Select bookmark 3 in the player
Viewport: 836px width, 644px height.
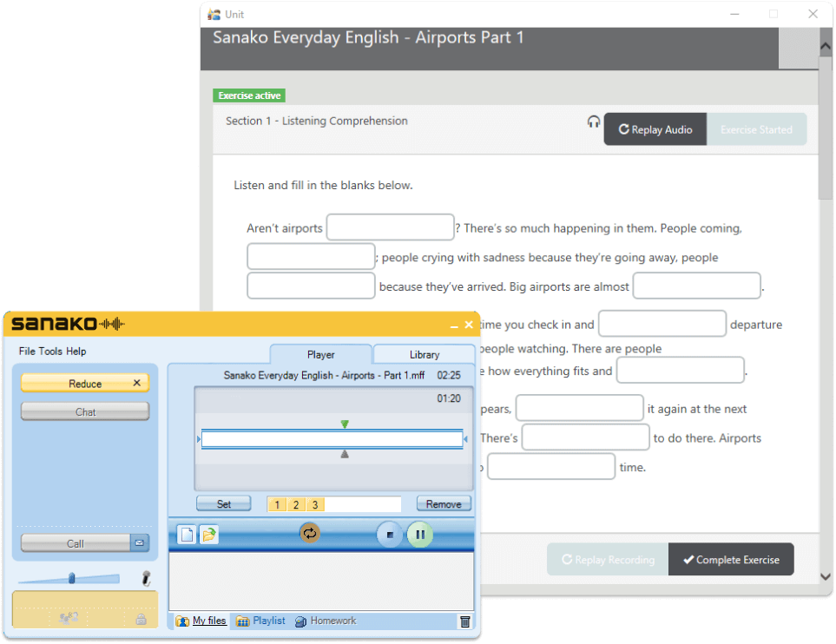pyautogui.click(x=313, y=504)
